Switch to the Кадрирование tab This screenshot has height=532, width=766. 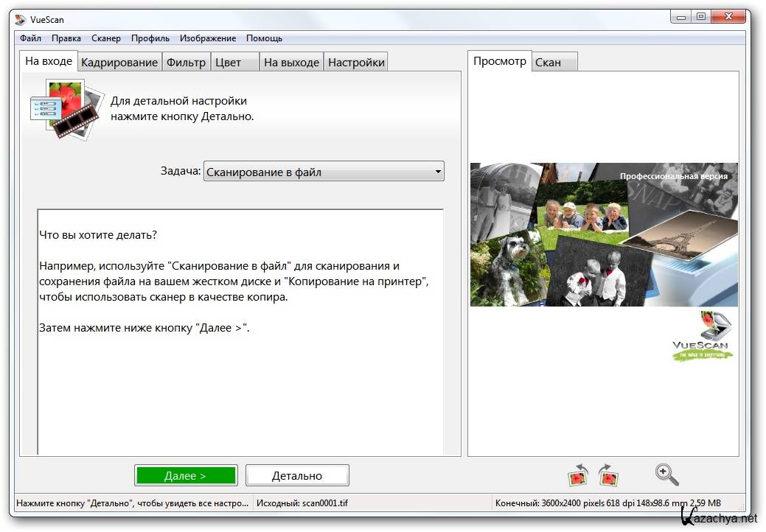pyautogui.click(x=119, y=63)
